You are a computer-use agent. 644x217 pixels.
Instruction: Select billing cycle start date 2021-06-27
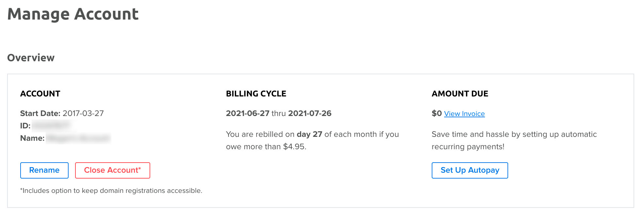pyautogui.click(x=248, y=113)
